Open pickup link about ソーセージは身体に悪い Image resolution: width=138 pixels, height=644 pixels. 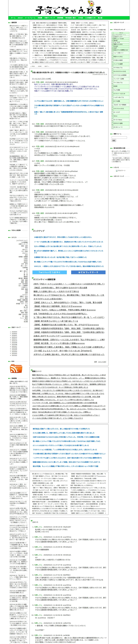tap(69, 242)
